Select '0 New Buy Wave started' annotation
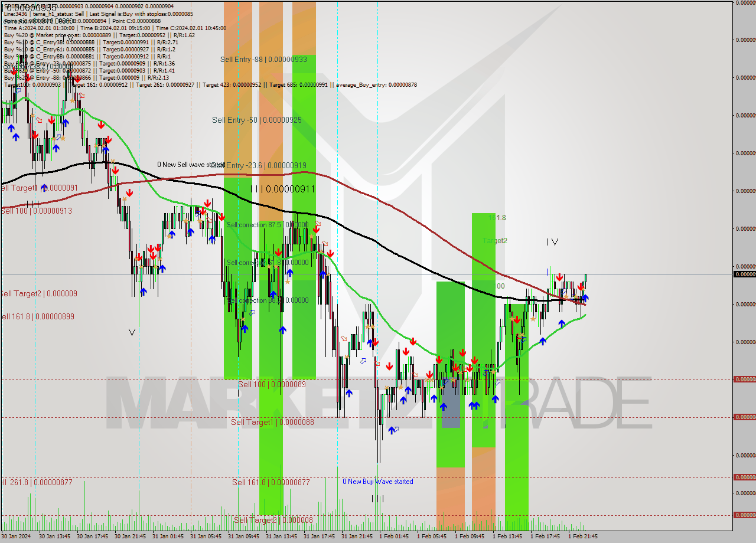 pos(378,482)
